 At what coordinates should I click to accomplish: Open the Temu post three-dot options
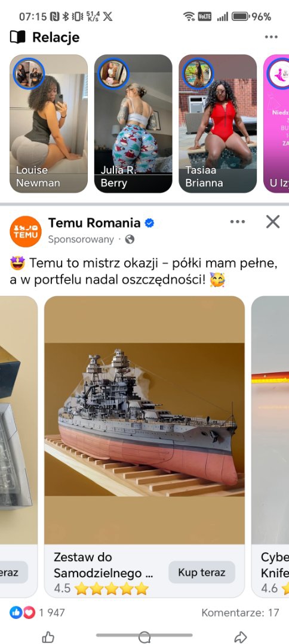pyautogui.click(x=238, y=222)
